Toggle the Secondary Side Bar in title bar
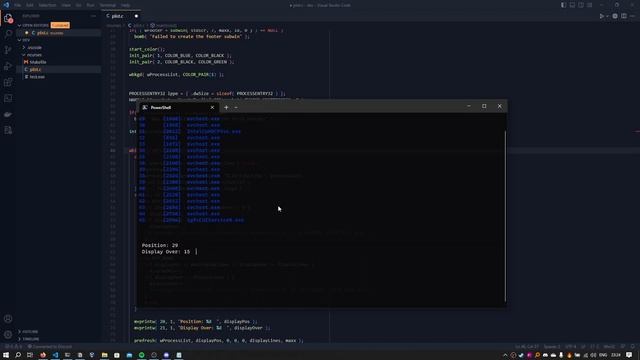640x360 pixels. click(581, 5)
